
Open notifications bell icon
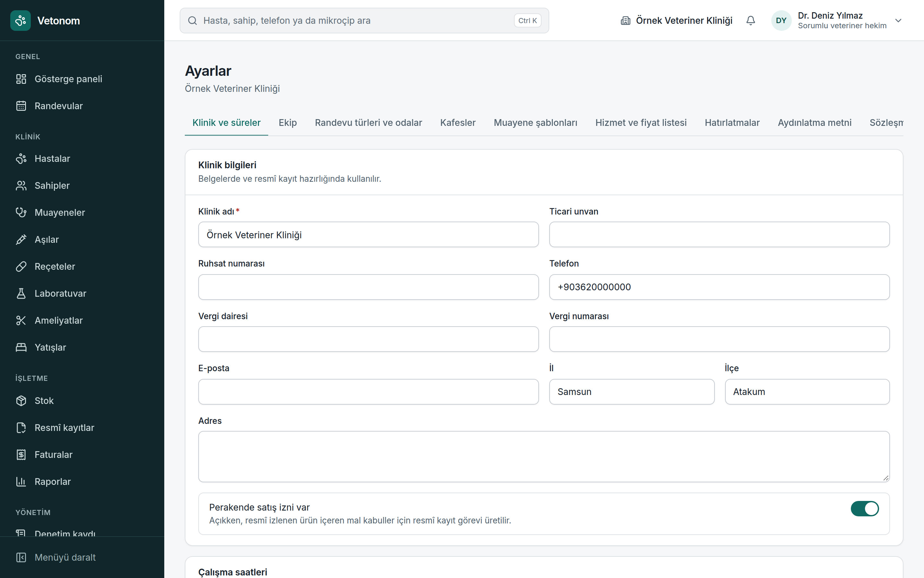click(750, 21)
